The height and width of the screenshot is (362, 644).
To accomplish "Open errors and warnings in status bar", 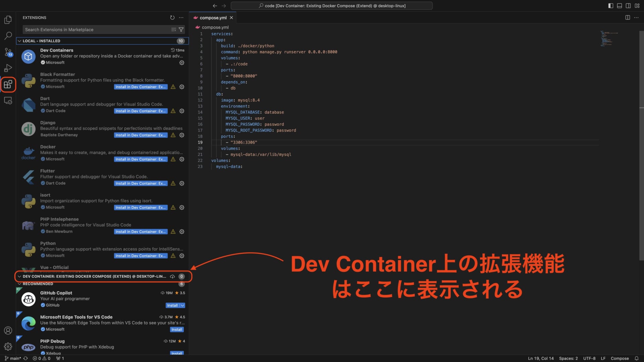I will (42, 358).
